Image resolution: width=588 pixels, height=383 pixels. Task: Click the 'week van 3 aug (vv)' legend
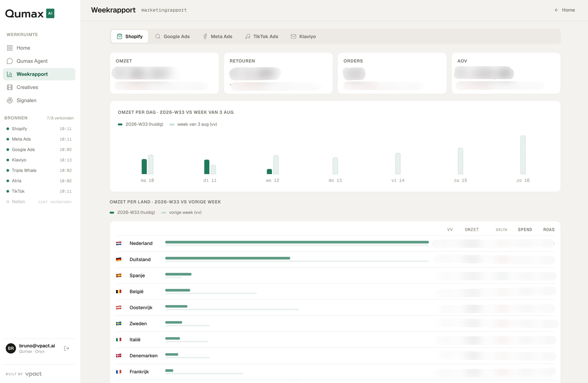point(193,124)
